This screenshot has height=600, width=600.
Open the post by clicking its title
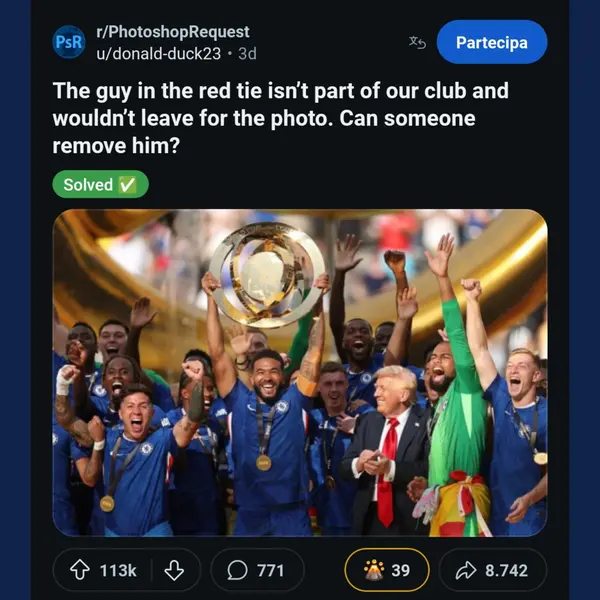click(x=280, y=117)
